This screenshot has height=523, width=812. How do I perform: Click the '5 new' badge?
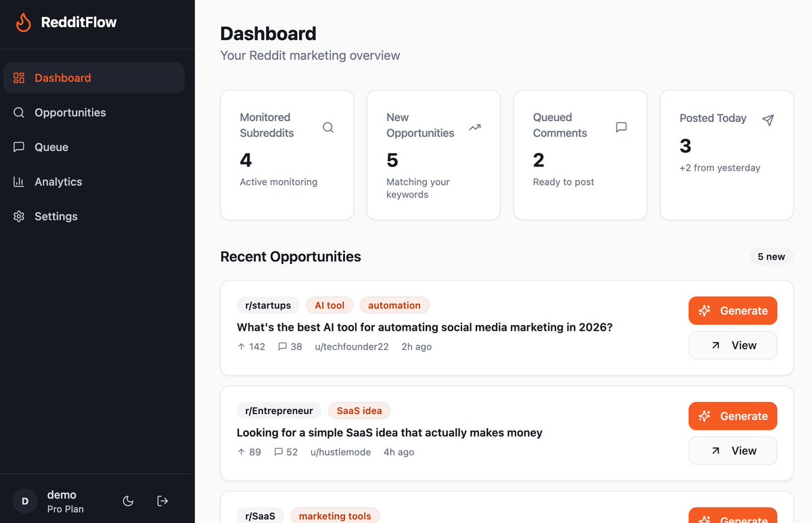(771, 256)
